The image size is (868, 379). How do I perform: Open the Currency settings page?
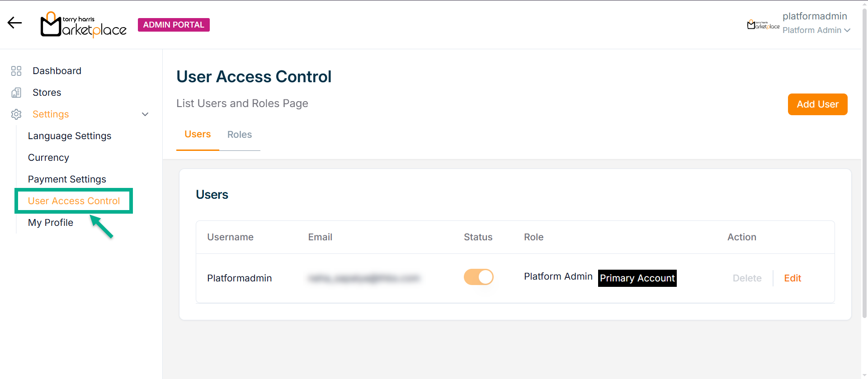point(48,158)
